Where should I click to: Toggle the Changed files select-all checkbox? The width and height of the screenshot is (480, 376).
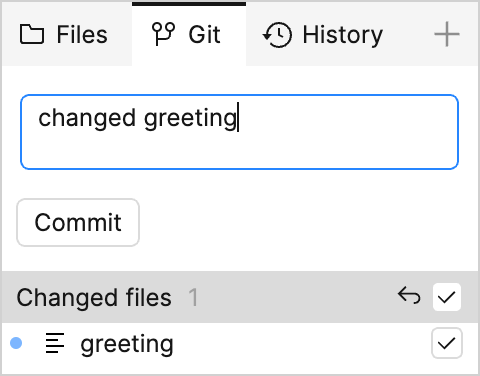(447, 297)
